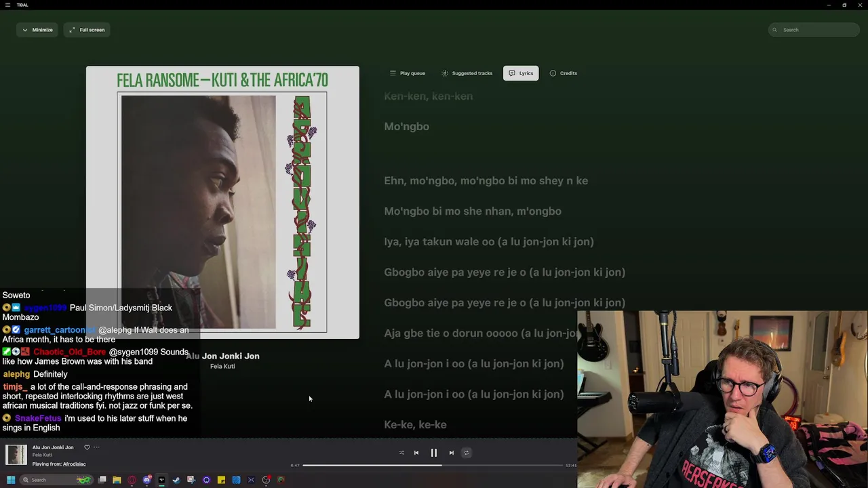Switch to Full screen mode

click(87, 30)
